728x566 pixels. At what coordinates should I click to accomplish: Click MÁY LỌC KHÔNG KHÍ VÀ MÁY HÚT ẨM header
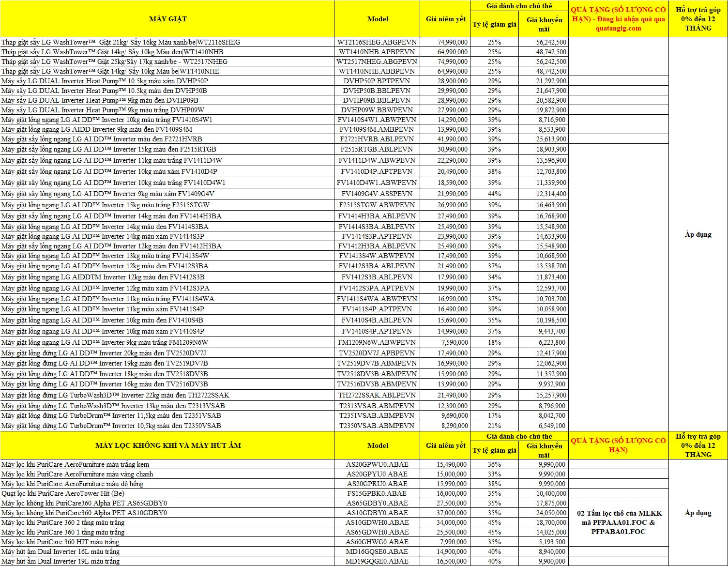pyautogui.click(x=167, y=445)
